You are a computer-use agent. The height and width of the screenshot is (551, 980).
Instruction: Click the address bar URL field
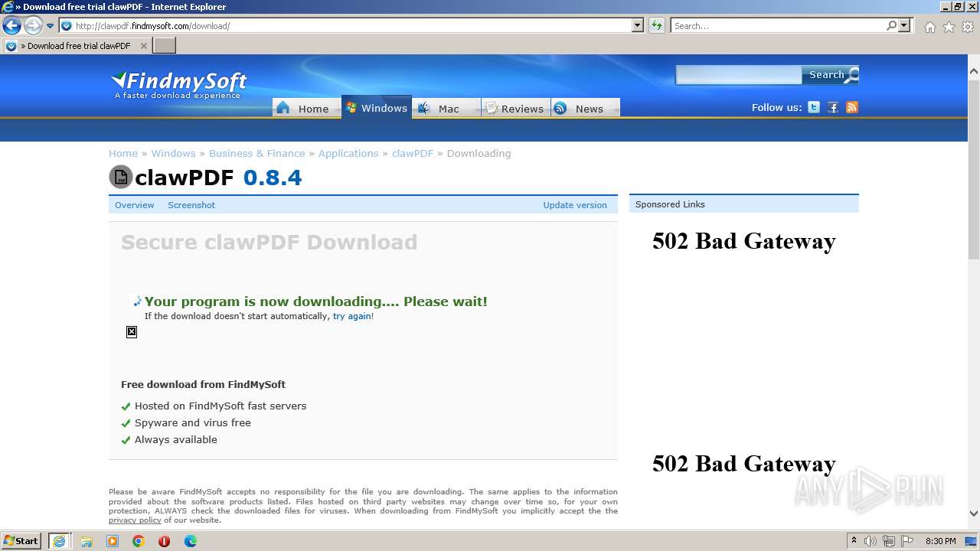pos(351,26)
